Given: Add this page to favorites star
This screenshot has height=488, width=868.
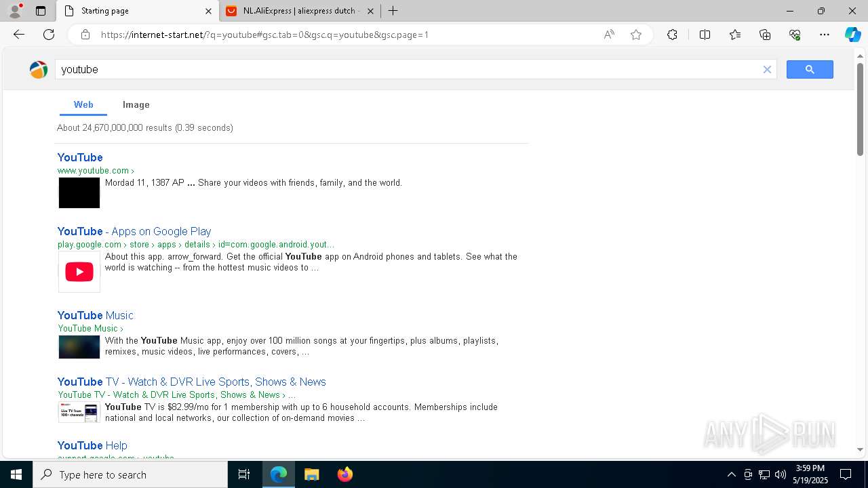Looking at the screenshot, I should [636, 35].
